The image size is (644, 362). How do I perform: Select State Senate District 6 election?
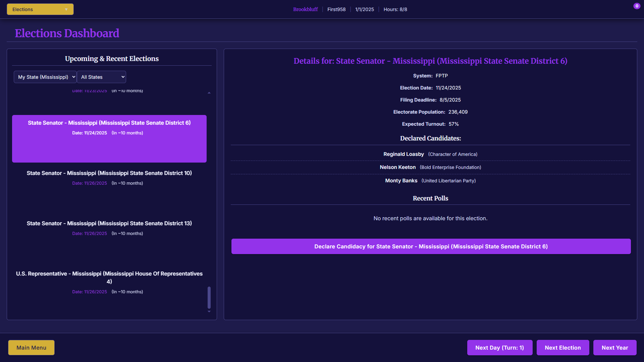click(x=109, y=138)
